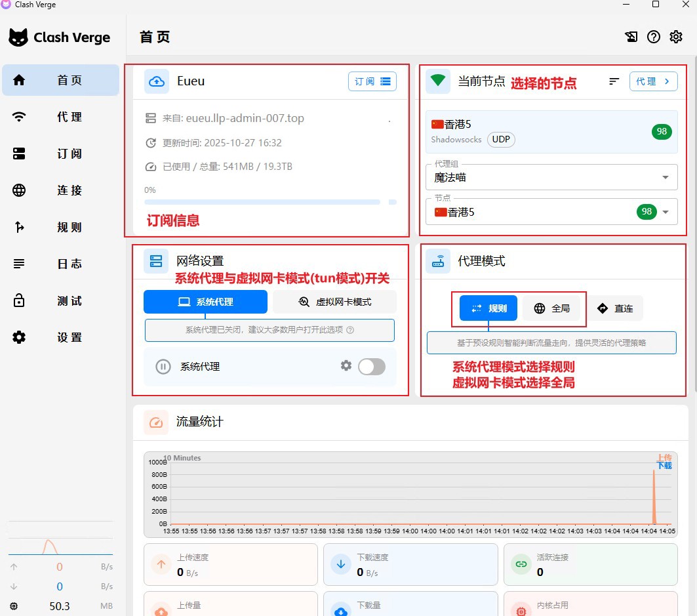697x616 pixels.
Task: Select 全局 proxy mode
Action: click(551, 308)
